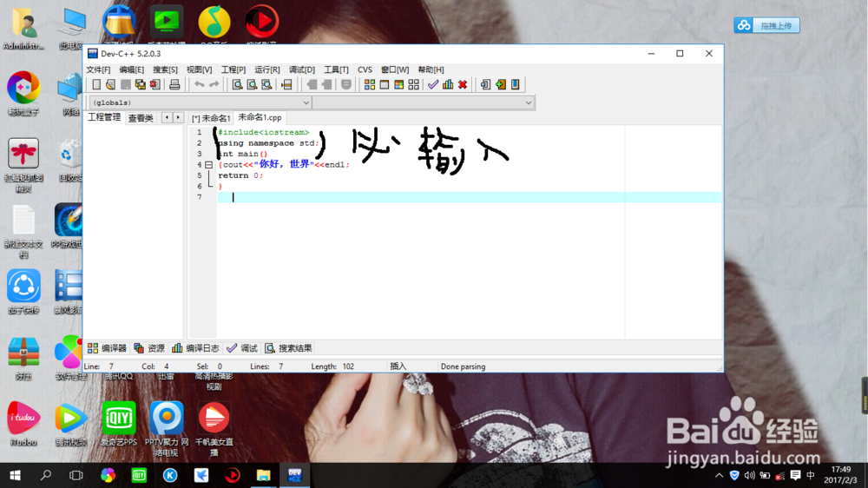Click the blue bookmark toolbar icon
The image size is (868, 488).
click(516, 85)
